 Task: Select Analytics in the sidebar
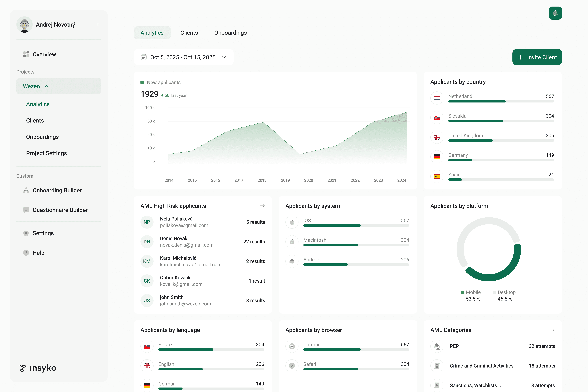[x=38, y=104]
